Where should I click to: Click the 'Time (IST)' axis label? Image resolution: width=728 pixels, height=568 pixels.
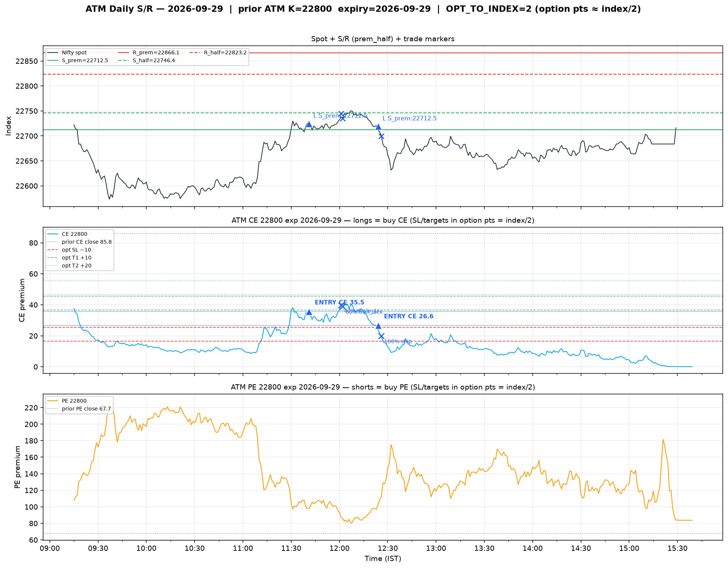383,559
